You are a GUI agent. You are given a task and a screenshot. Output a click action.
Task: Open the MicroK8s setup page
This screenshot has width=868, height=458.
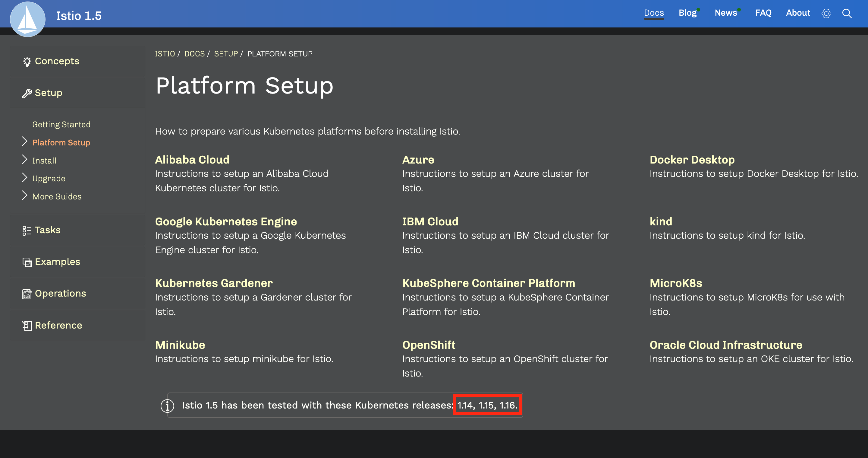(x=676, y=283)
